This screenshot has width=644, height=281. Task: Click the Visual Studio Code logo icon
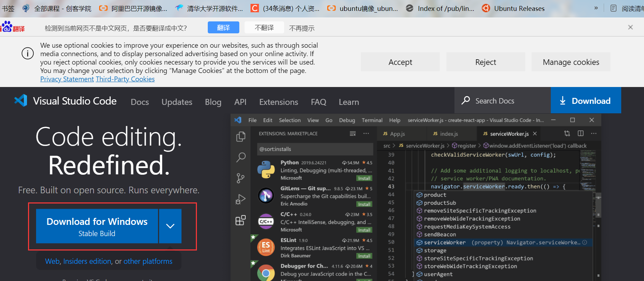click(21, 101)
